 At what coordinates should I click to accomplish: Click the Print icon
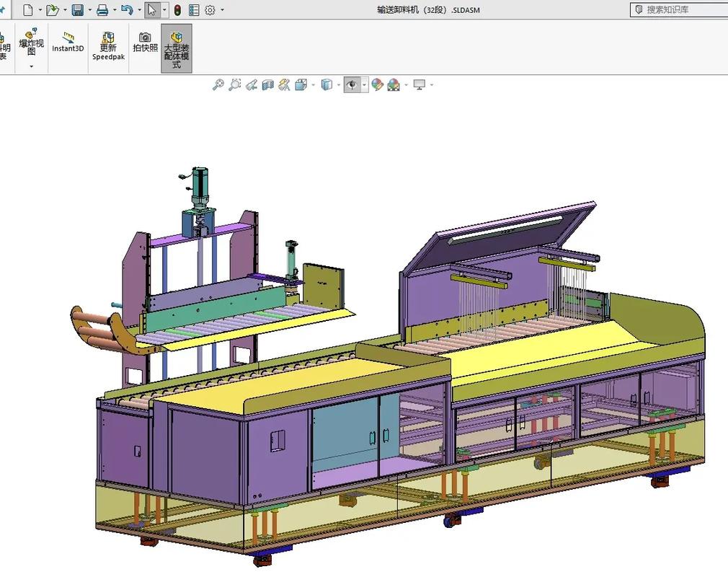tap(102, 10)
